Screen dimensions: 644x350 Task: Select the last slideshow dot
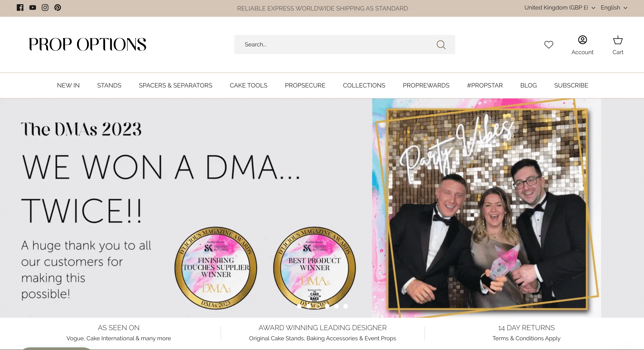[x=345, y=306]
